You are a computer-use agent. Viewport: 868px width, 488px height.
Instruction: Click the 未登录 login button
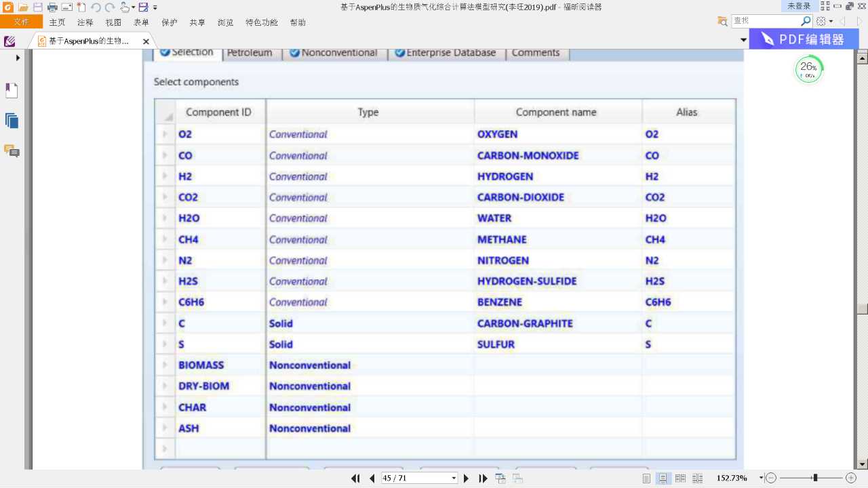coord(799,6)
